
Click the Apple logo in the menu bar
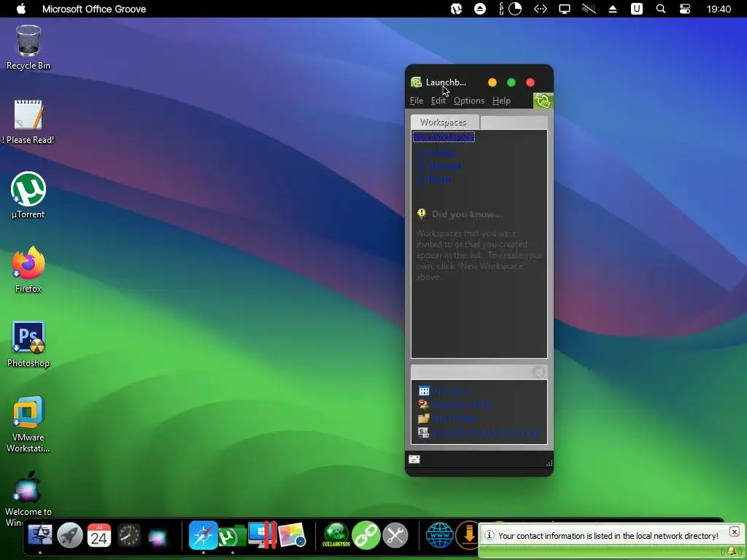tap(21, 9)
